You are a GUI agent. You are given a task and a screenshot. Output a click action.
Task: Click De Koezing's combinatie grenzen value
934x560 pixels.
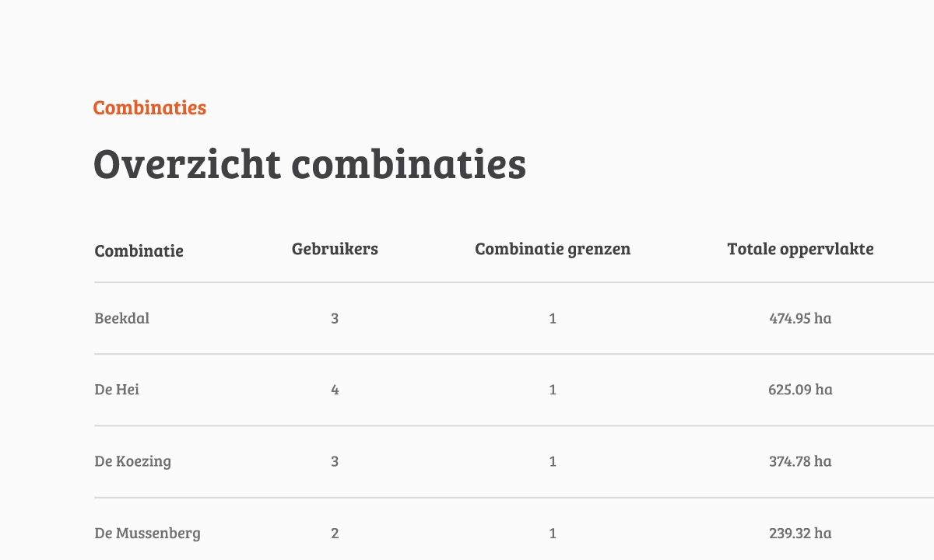[553, 461]
